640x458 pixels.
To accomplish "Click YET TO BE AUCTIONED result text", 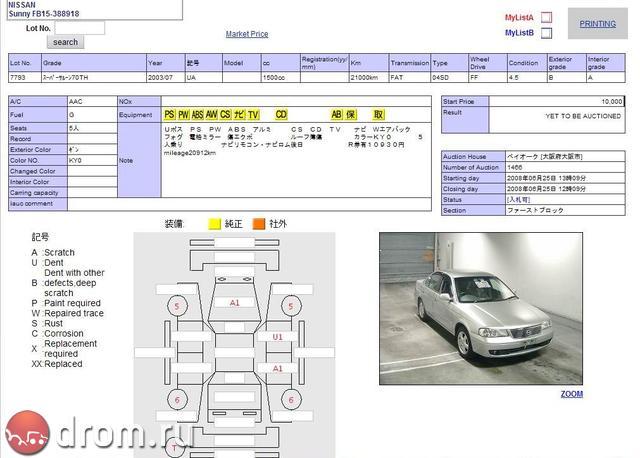I will tap(583, 116).
